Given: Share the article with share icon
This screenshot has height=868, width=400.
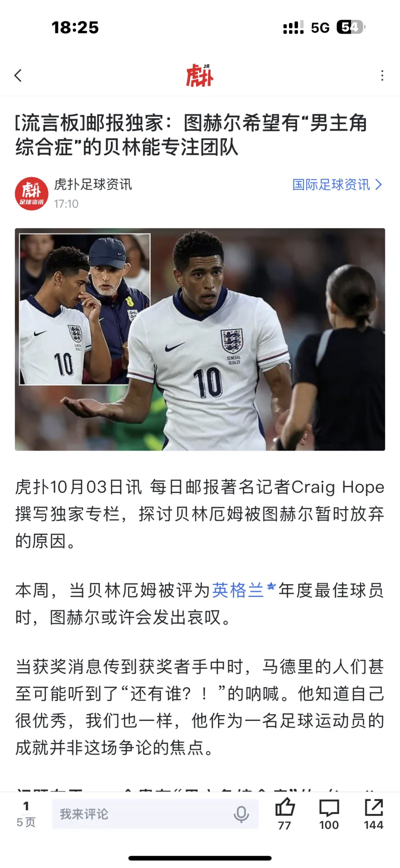Looking at the screenshot, I should pyautogui.click(x=373, y=807).
